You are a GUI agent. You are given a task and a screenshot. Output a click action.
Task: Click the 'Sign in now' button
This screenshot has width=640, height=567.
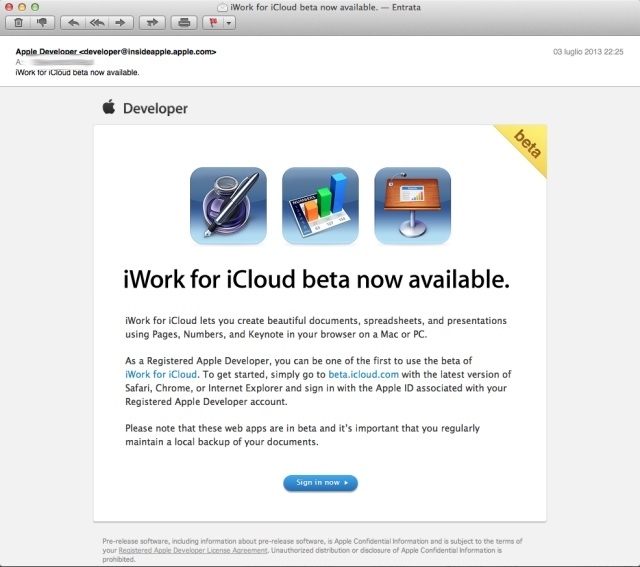320,483
